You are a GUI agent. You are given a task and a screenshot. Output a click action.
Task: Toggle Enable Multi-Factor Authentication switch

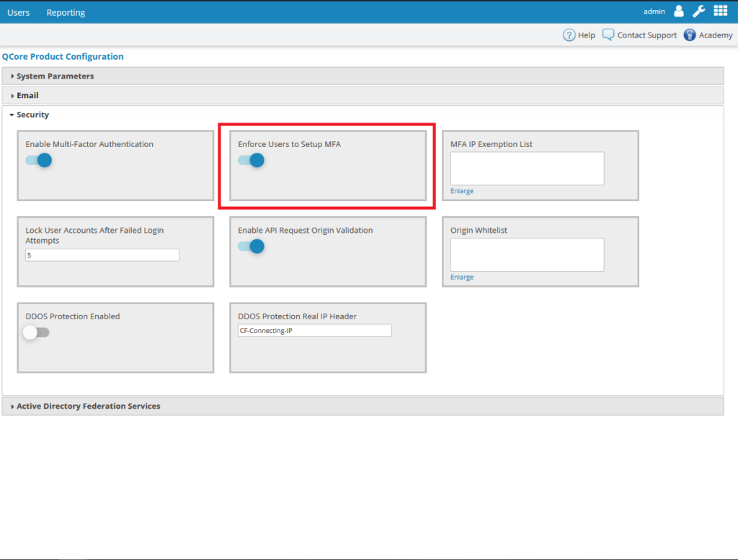point(39,160)
